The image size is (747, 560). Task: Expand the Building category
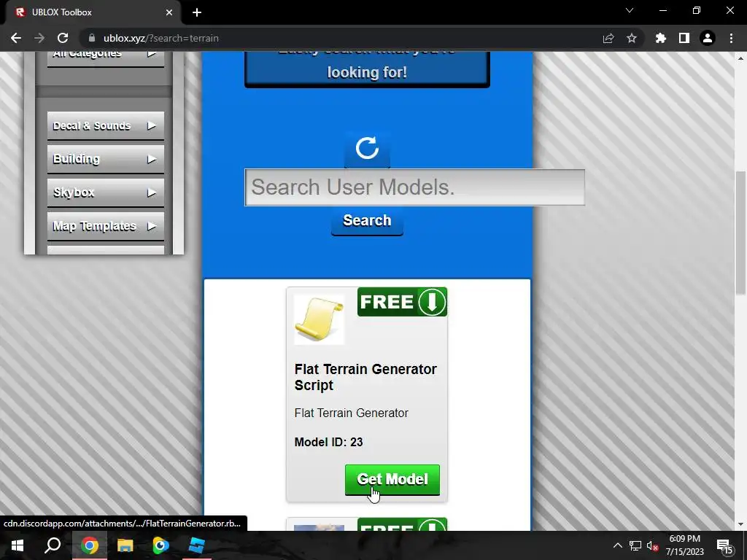coord(105,160)
